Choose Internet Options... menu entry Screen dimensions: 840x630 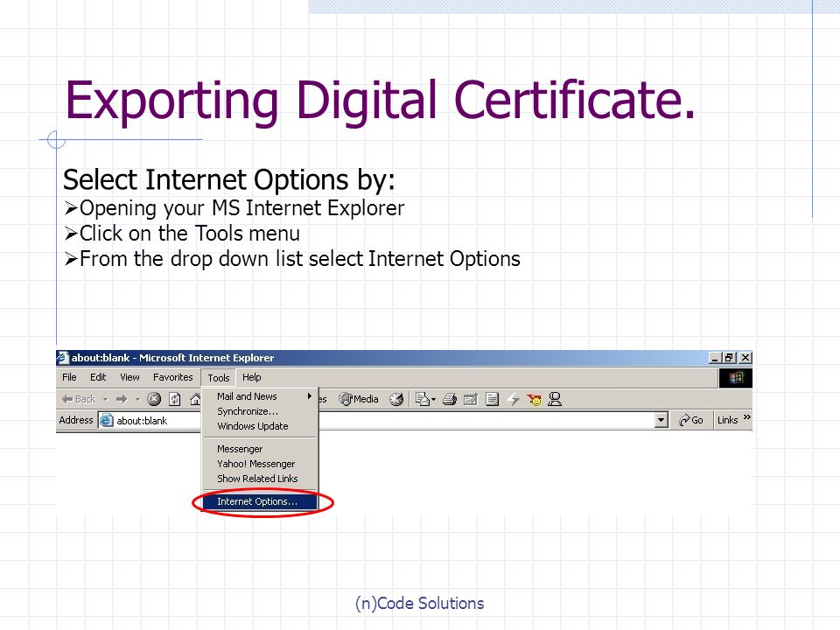[x=260, y=502]
